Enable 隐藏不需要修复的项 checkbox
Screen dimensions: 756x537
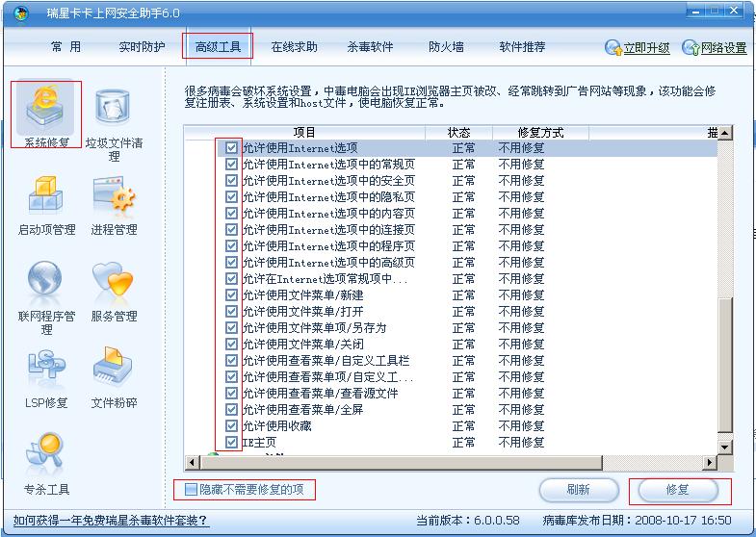click(191, 490)
